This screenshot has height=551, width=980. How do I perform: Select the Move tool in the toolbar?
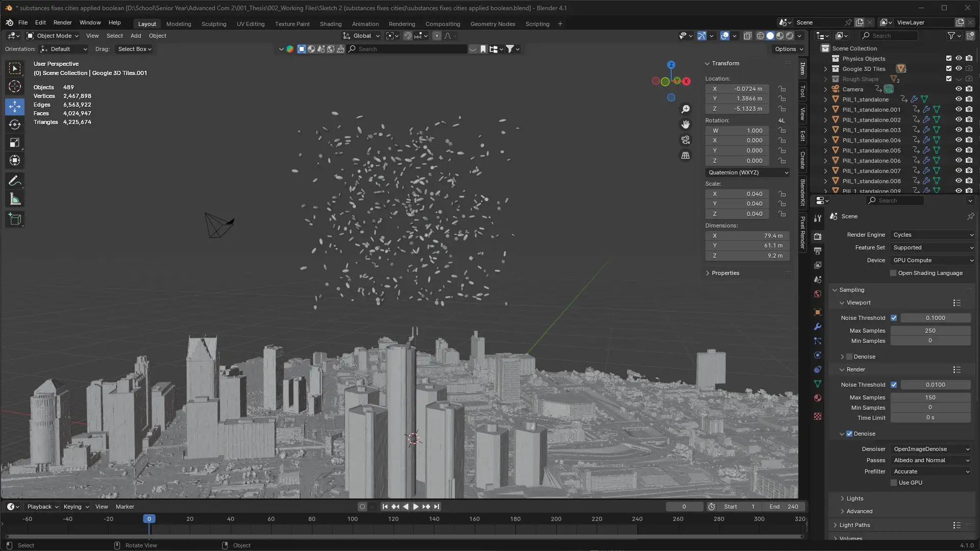pyautogui.click(x=15, y=107)
